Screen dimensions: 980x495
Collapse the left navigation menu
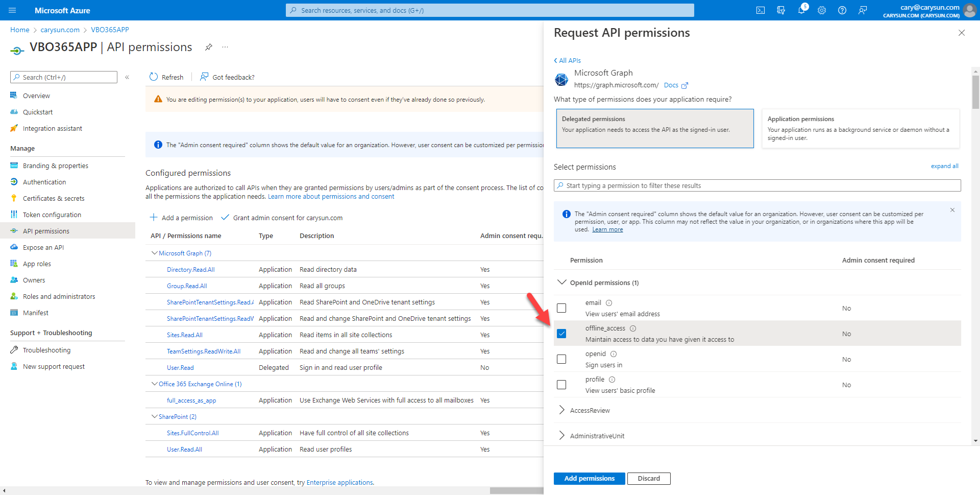(x=127, y=77)
